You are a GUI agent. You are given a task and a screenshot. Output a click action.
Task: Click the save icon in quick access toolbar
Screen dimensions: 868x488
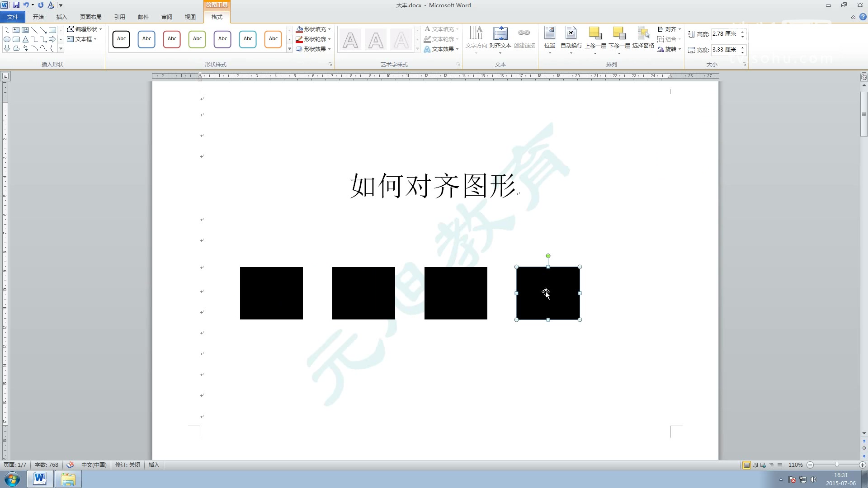pos(16,5)
